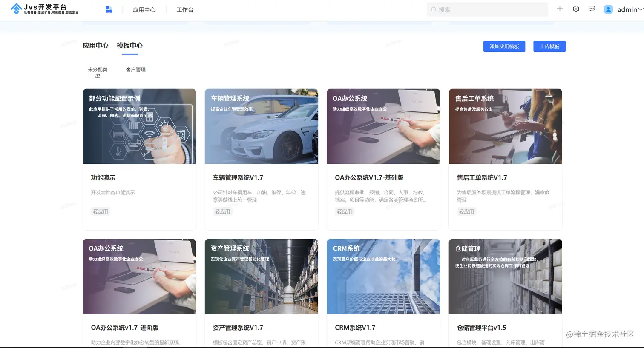Click 轻应用 tag under 车辆管理系统V1.7
The image size is (644, 348).
coord(222,211)
